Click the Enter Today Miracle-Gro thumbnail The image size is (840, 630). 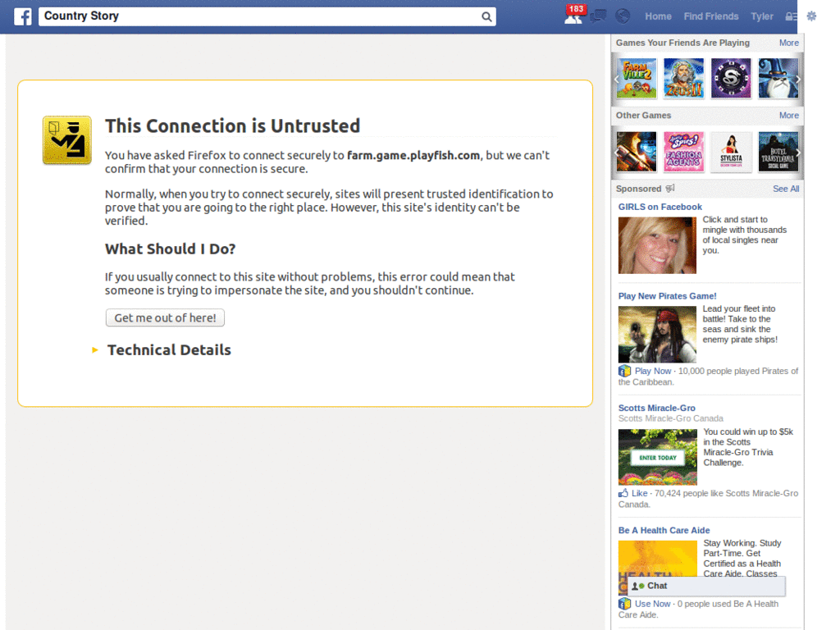658,457
